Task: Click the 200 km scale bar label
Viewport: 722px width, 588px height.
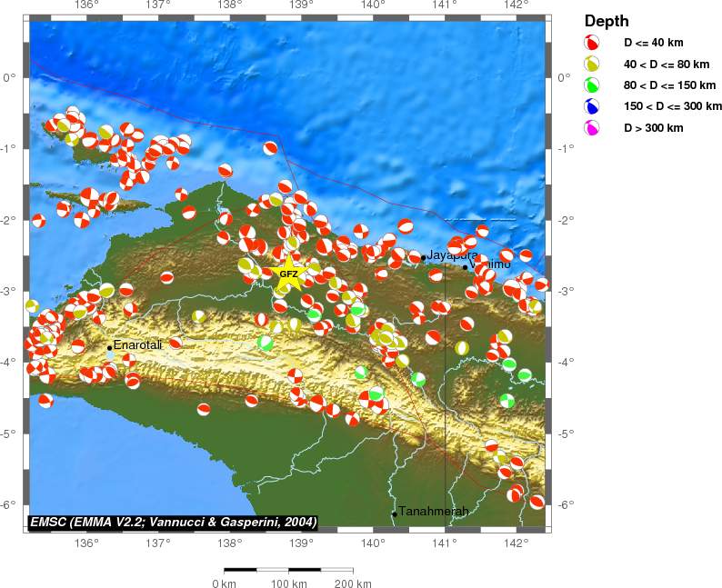Action: pyautogui.click(x=352, y=583)
